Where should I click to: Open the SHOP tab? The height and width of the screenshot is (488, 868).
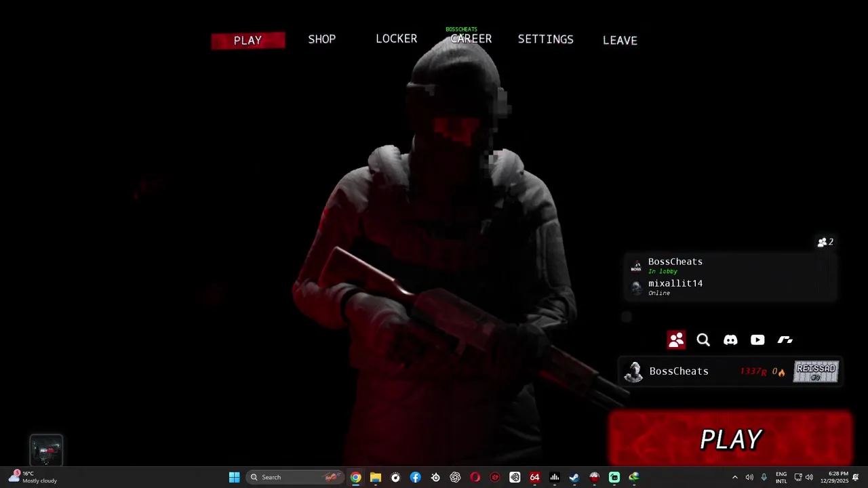(322, 39)
